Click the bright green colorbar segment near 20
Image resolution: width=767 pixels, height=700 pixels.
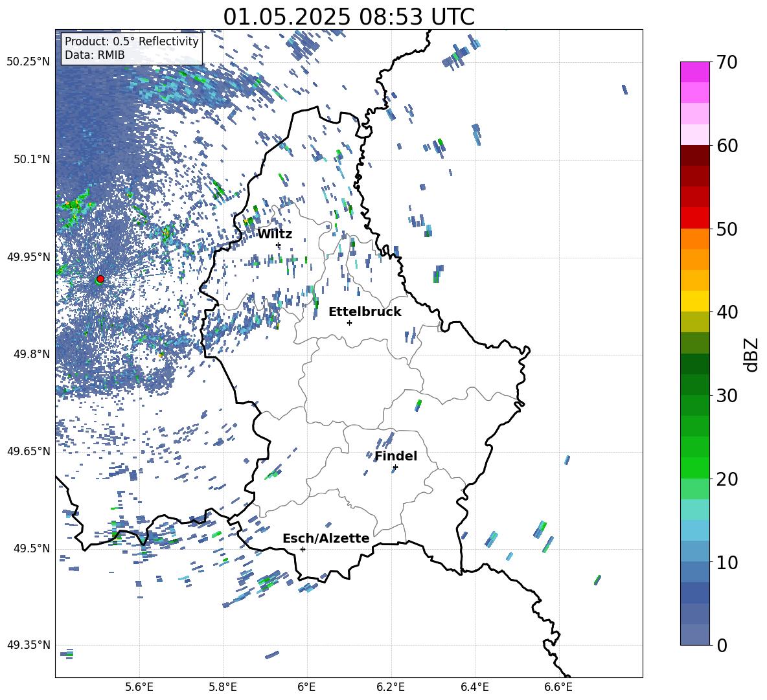(x=695, y=468)
